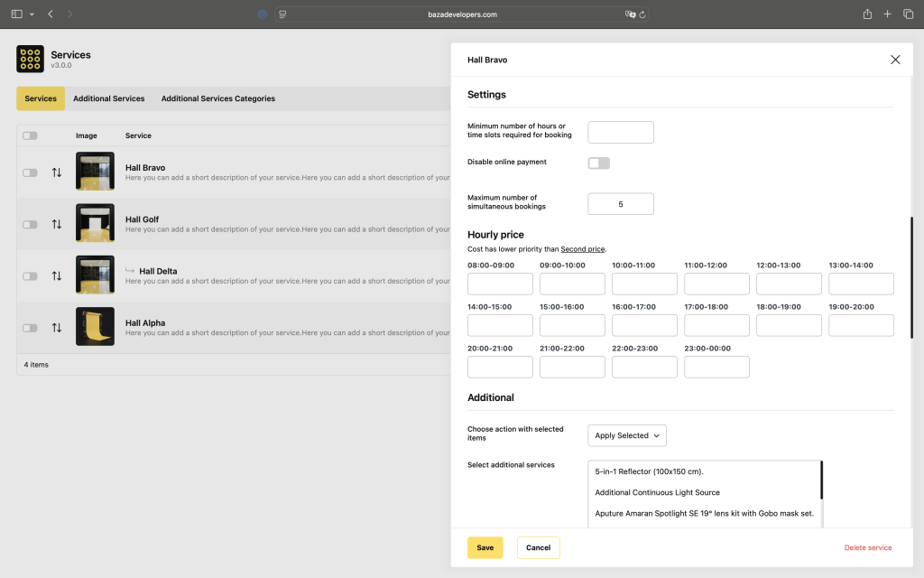Open Additional Services Categories tab
This screenshot has width=924, height=578.
tap(218, 98)
